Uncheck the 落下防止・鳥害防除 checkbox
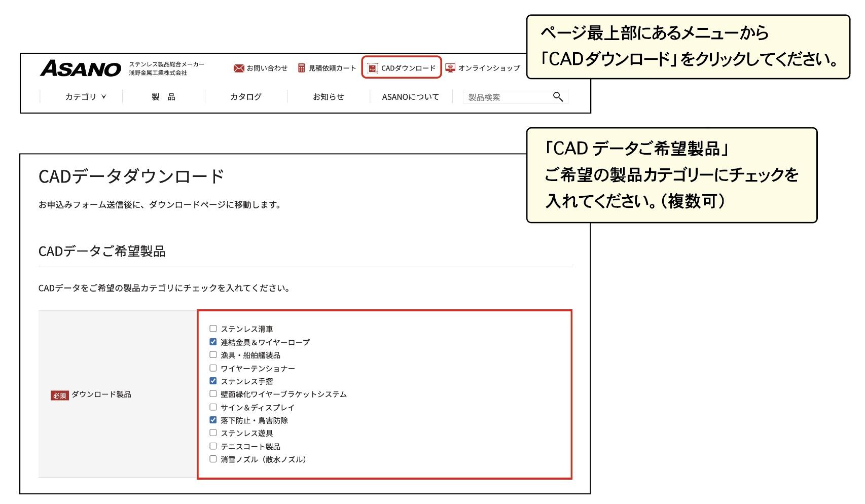The image size is (865, 504). 213,420
